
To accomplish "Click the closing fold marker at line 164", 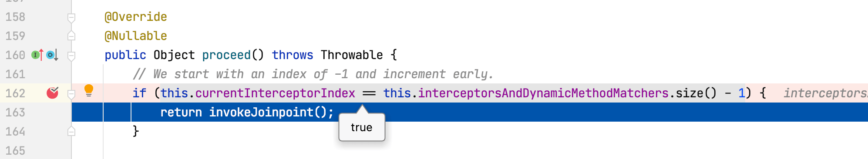I will coord(71,131).
